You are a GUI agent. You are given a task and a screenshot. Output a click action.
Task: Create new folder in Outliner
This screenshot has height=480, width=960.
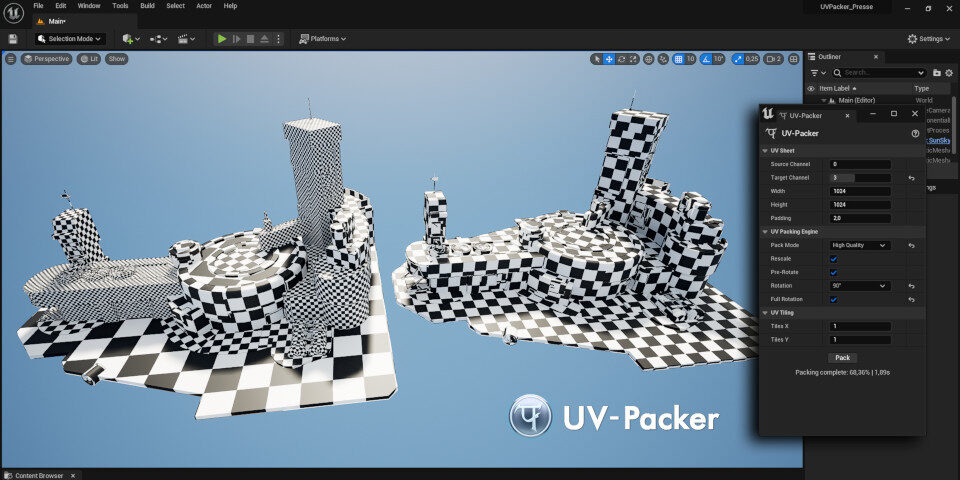(x=937, y=73)
